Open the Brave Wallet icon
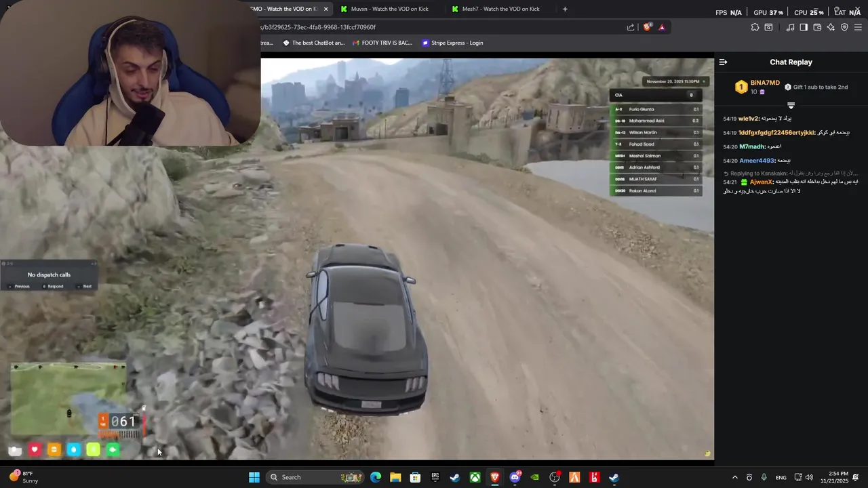The image size is (868, 488). 817,27
